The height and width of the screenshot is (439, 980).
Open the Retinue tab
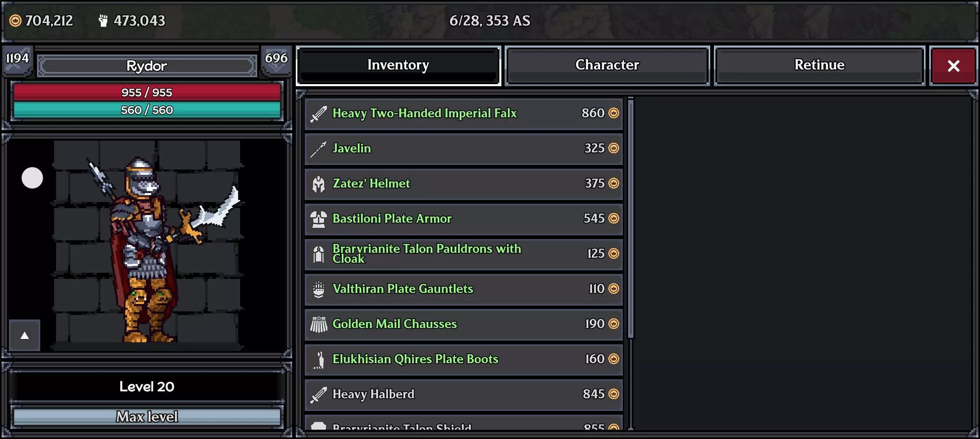[x=819, y=65]
